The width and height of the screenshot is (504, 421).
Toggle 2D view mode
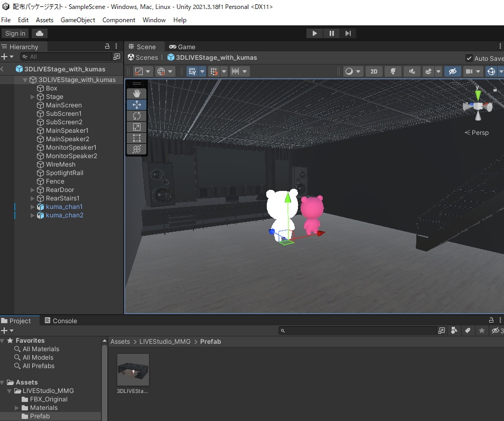click(x=374, y=71)
